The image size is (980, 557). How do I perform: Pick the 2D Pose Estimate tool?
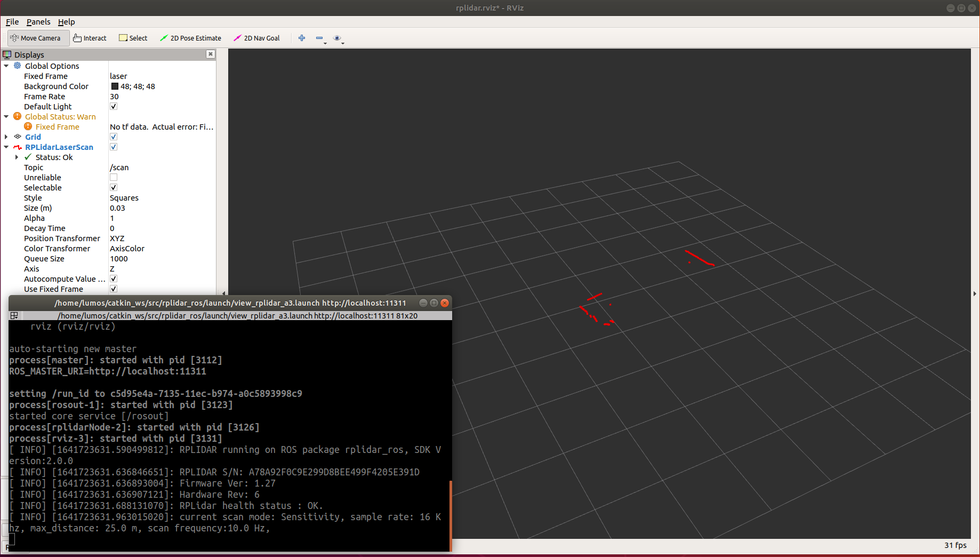[x=190, y=38]
